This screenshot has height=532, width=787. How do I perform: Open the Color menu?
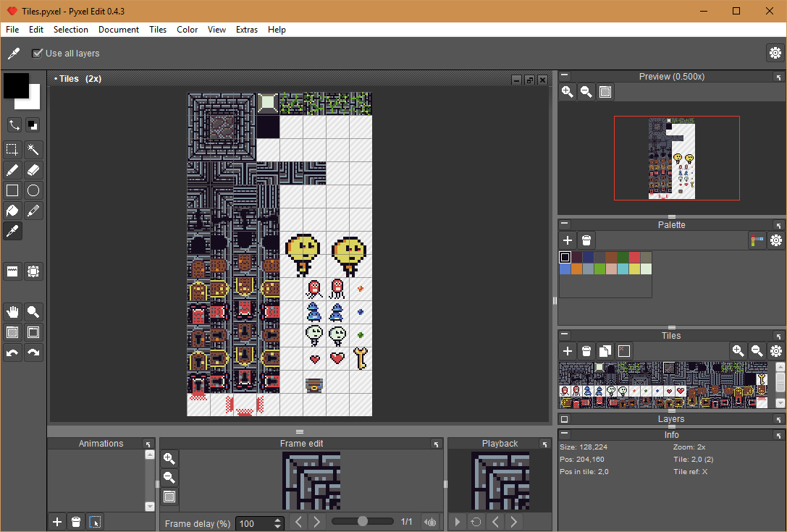point(188,30)
